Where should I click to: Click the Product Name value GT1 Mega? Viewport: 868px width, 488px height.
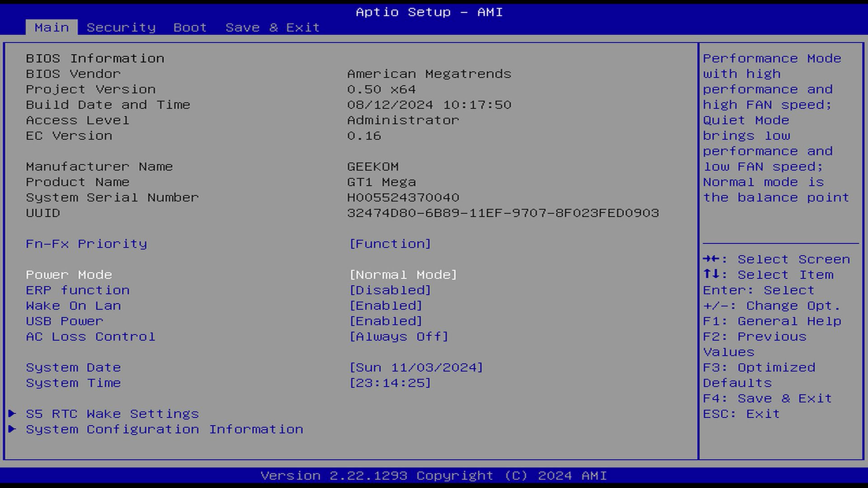coord(382,182)
